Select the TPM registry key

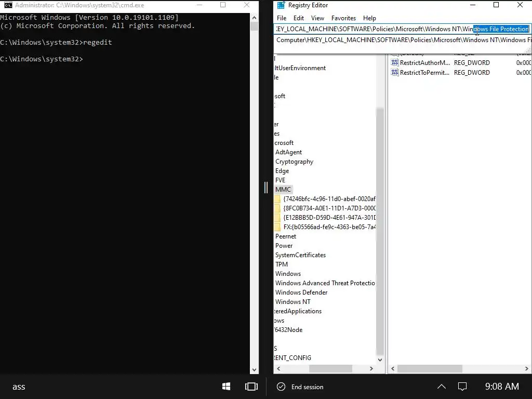pos(282,264)
